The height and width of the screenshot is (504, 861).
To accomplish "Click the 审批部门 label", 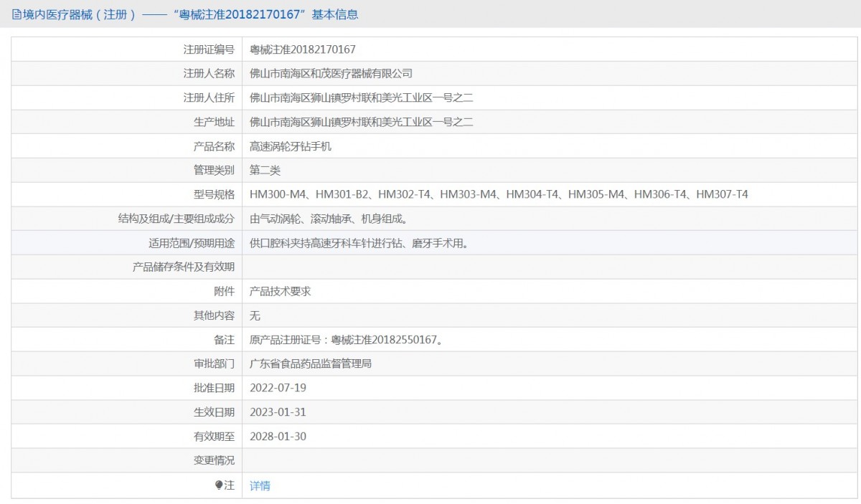I will (214, 363).
